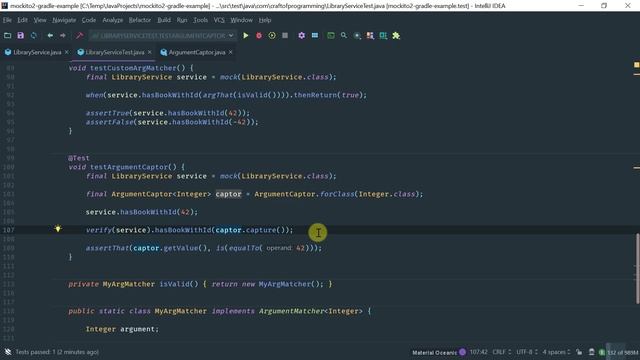This screenshot has height=360, width=640.
Task: Click the yellow inspection marker atop scrollbar
Action: pyautogui.click(x=636, y=65)
